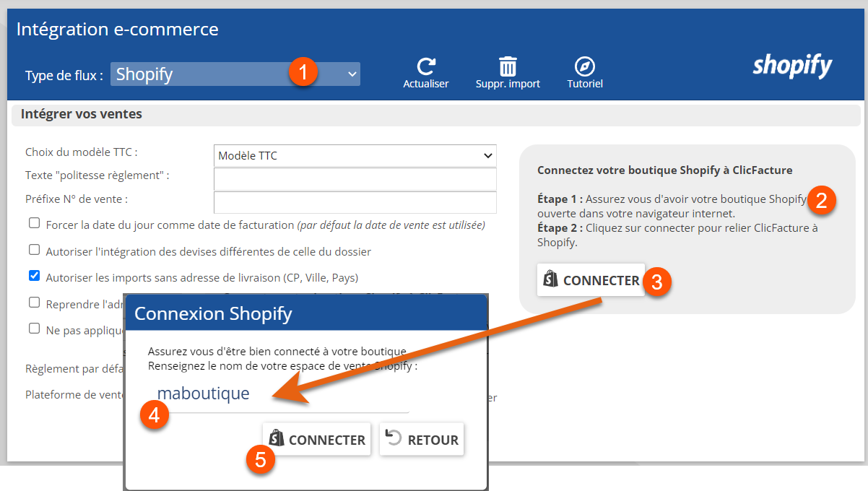
Task: Enable Autoriser l'intégration des devises différentes checkbox
Action: (x=34, y=250)
